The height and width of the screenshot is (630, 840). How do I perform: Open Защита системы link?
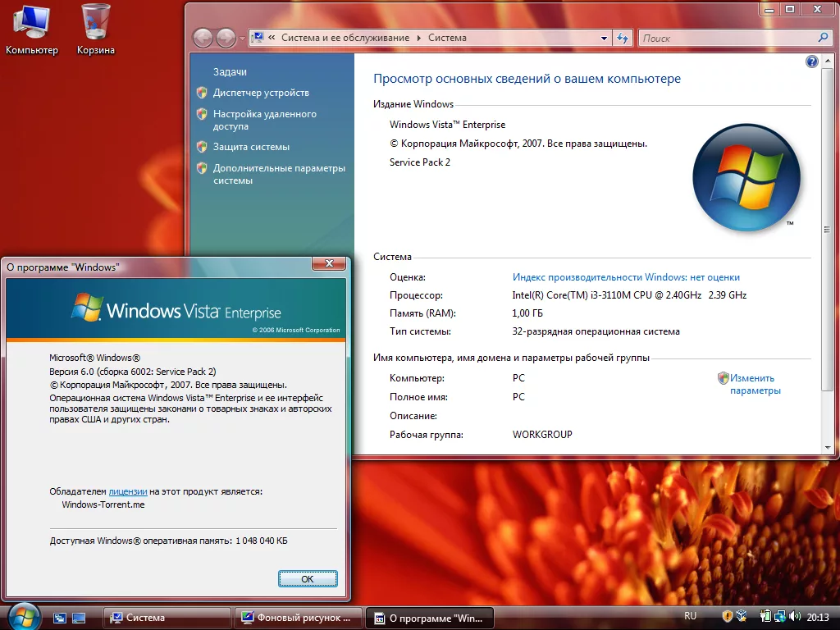click(x=251, y=147)
